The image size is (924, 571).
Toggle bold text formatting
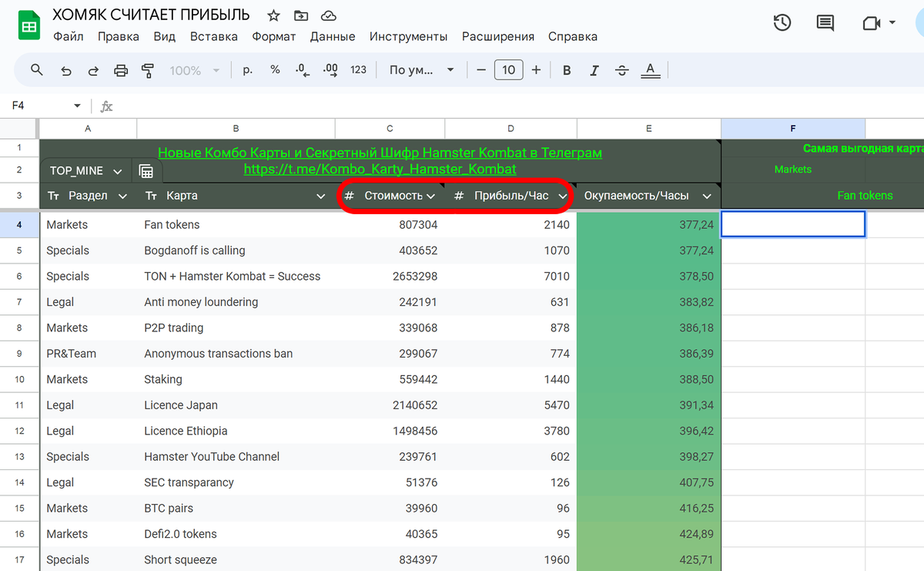567,70
